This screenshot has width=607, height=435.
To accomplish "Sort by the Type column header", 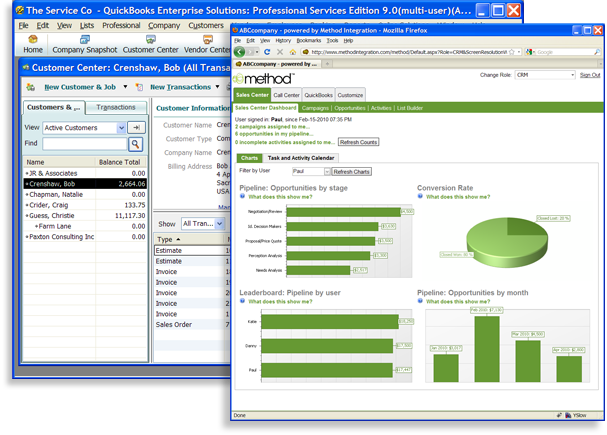I will [192, 240].
